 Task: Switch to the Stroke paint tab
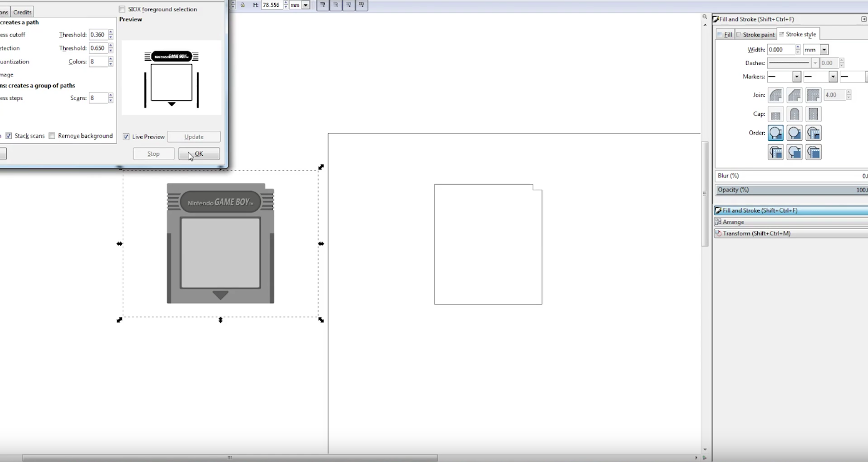[755, 34]
